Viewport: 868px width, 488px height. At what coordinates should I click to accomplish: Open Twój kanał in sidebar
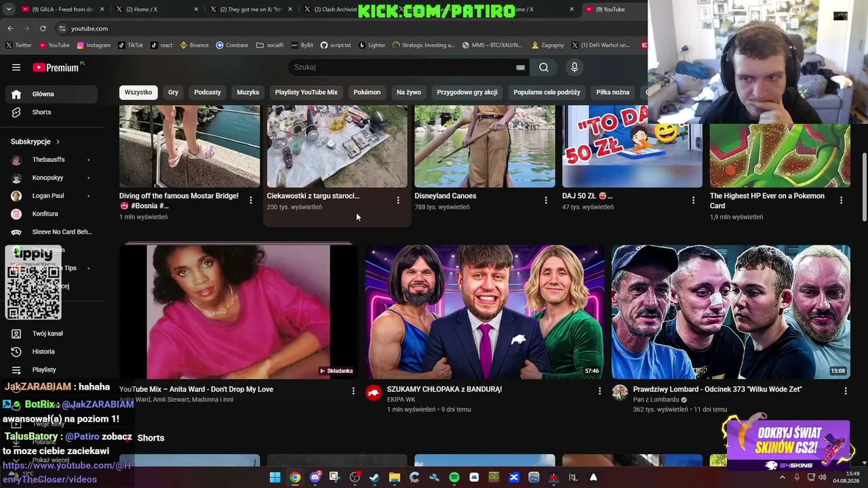[x=51, y=333]
